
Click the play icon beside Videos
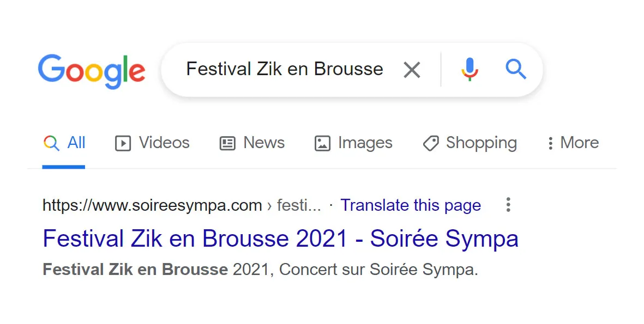pos(123,143)
